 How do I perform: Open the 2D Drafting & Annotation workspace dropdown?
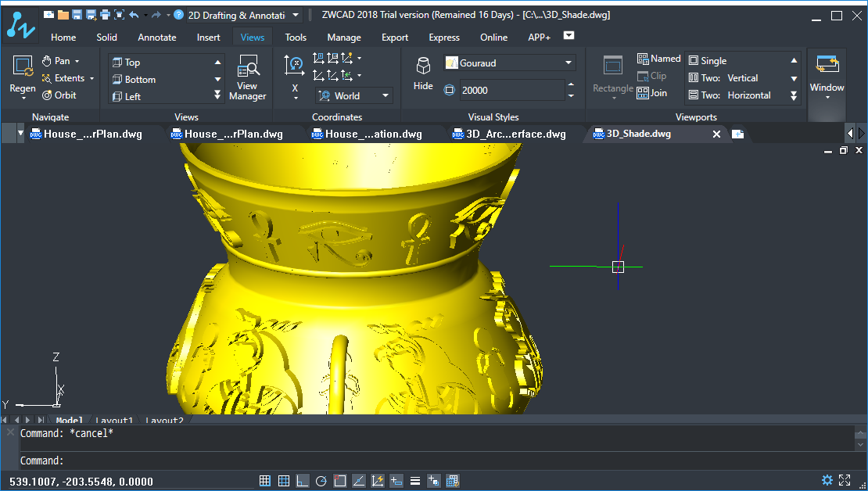click(x=295, y=15)
